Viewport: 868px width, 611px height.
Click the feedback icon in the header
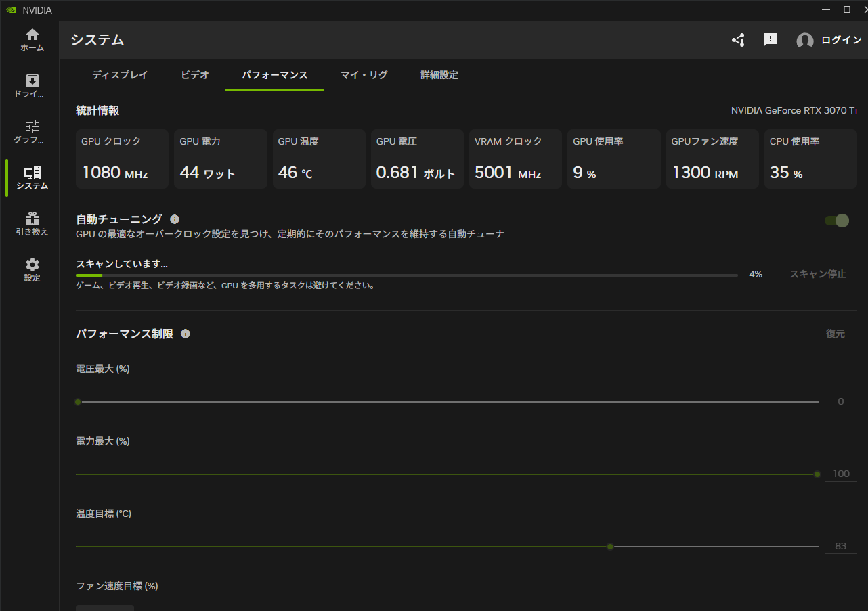coord(771,40)
